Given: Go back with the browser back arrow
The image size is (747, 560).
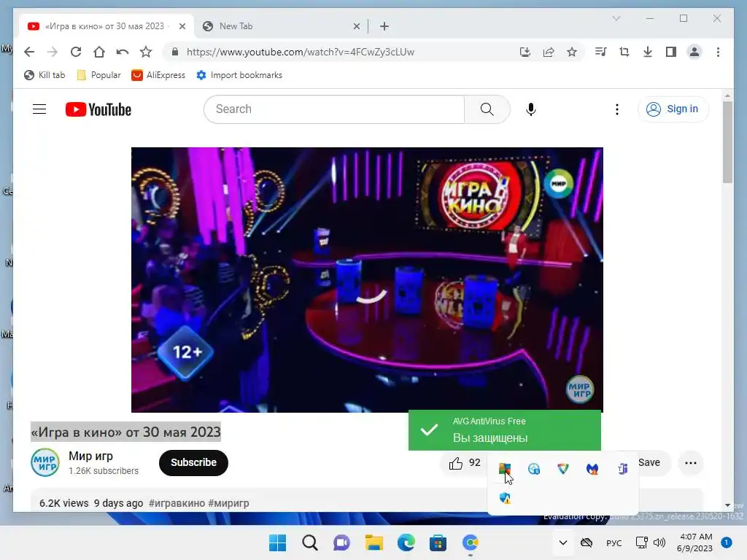Looking at the screenshot, I should coord(29,52).
